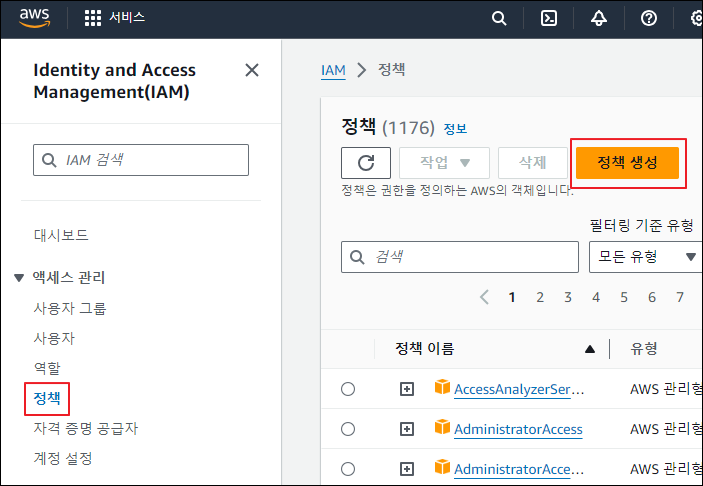The height and width of the screenshot is (486, 703).
Task: Open the settings gear icon
Action: coord(696,18)
